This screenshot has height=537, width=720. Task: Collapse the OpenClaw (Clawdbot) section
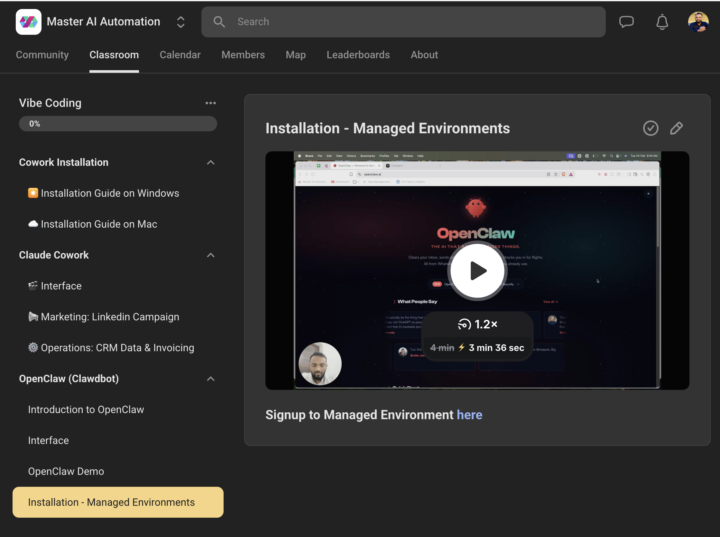(x=210, y=379)
